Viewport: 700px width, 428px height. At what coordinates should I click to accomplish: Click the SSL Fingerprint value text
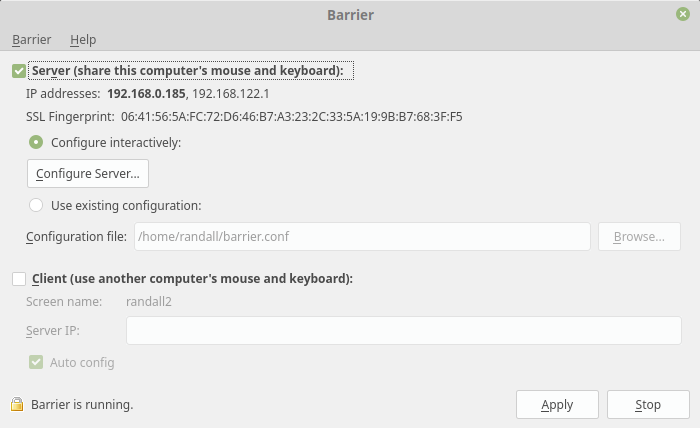click(292, 117)
